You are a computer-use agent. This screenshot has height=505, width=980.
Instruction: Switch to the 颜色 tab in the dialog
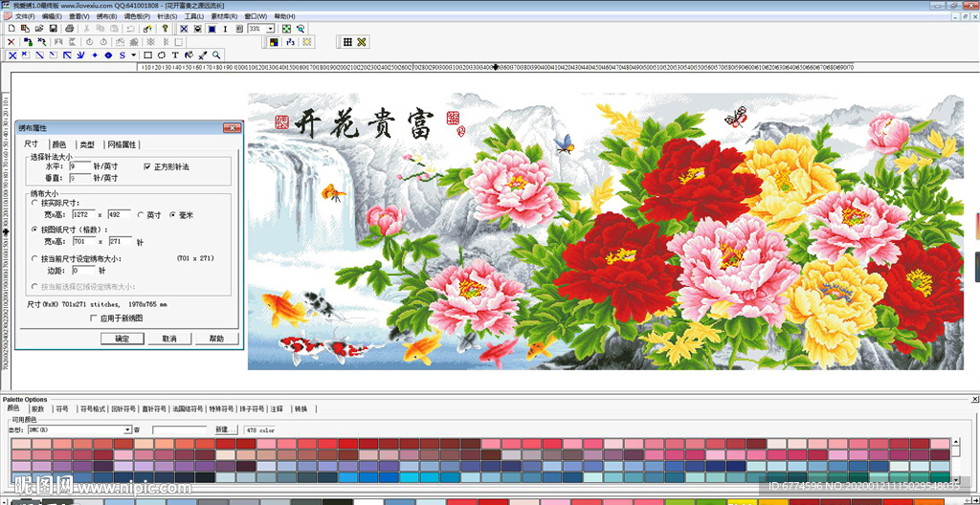pyautogui.click(x=58, y=144)
